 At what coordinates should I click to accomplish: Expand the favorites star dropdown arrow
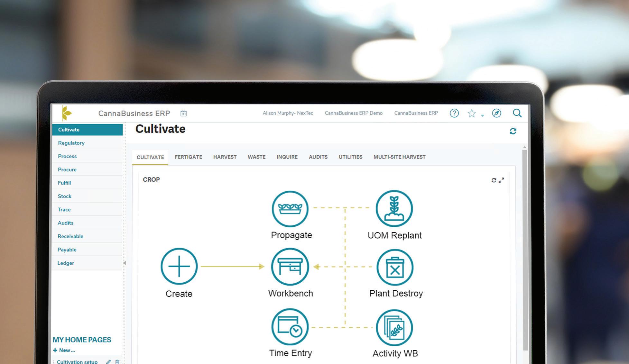482,115
